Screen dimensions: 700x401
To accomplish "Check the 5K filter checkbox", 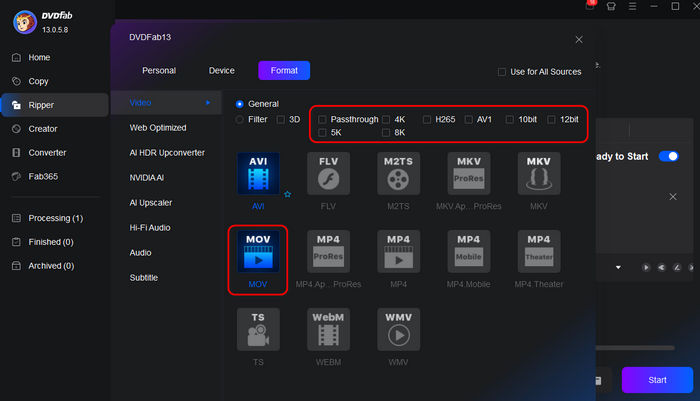I will (x=322, y=133).
